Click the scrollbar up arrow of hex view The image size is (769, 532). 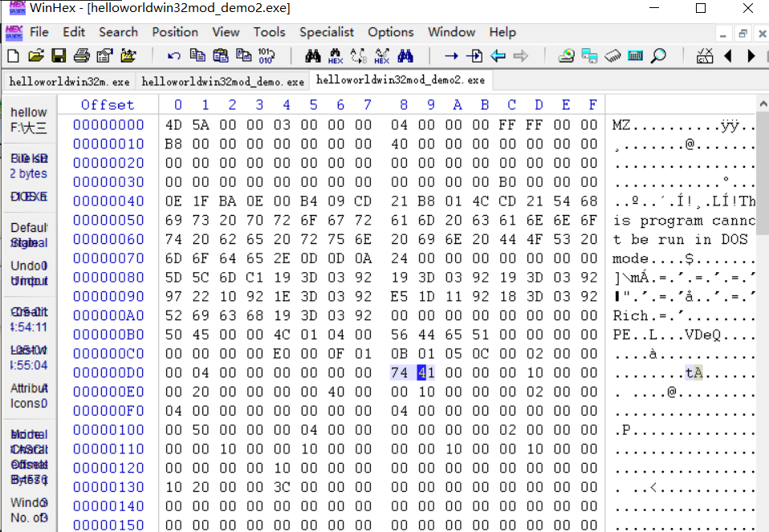(763, 104)
